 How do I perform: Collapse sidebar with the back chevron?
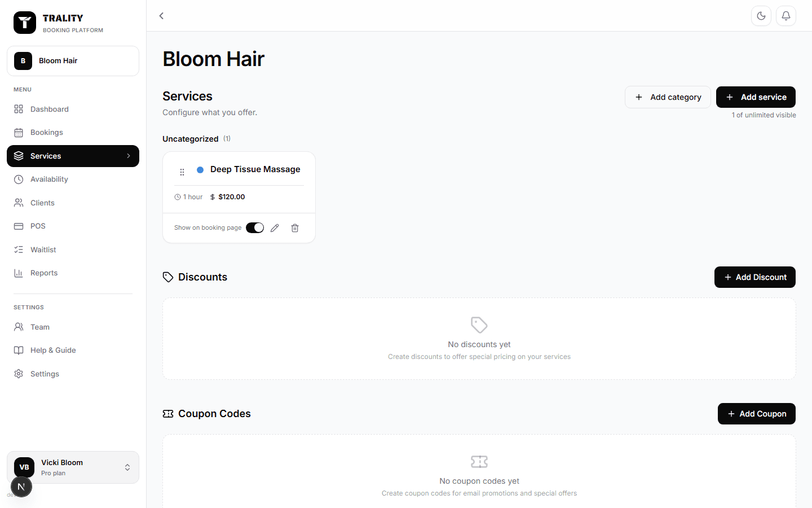161,16
